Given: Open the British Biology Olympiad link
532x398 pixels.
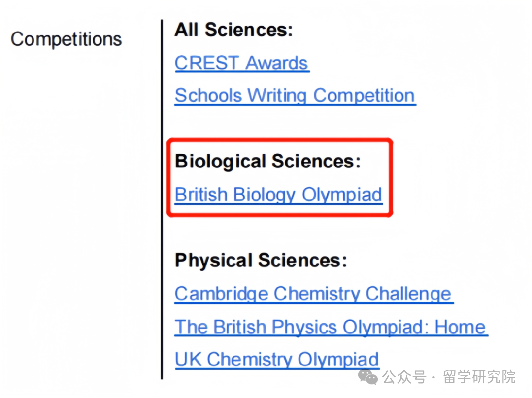Looking at the screenshot, I should [278, 195].
